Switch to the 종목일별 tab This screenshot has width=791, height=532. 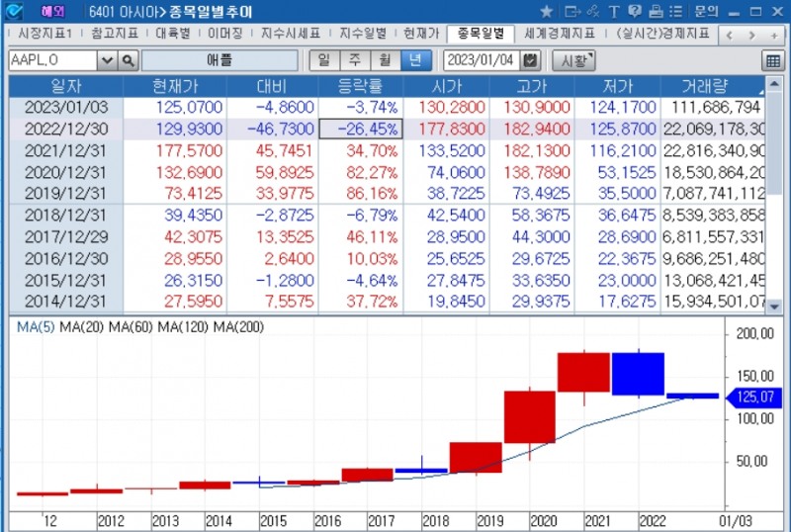coord(481,34)
